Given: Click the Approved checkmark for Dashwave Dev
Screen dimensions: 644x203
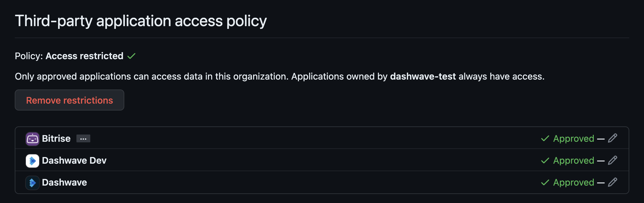Looking at the screenshot, I should click(545, 160).
